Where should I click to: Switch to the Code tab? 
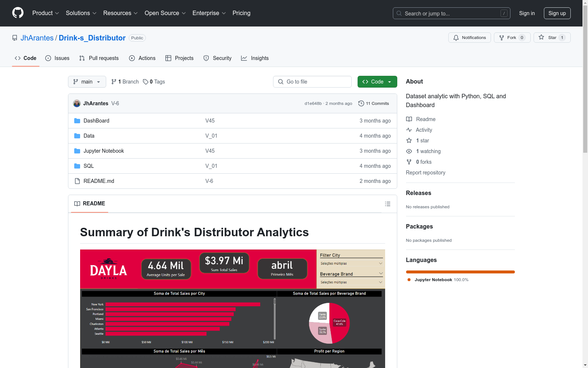pos(26,58)
